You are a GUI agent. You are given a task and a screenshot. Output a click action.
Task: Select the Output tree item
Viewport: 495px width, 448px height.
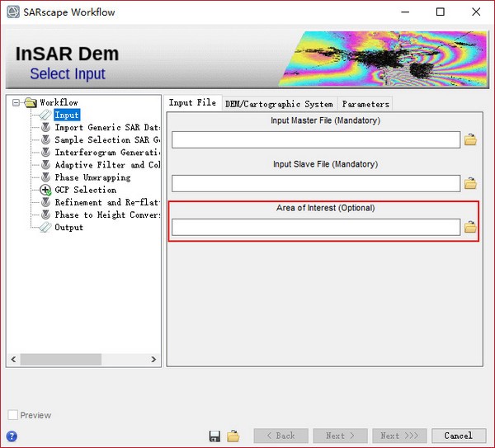68,228
